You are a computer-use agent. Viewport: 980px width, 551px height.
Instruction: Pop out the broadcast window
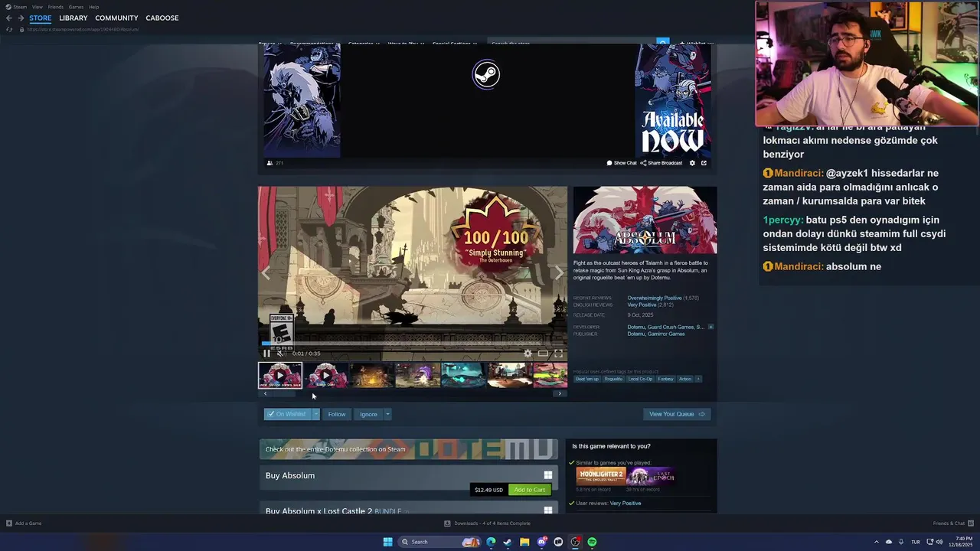tap(704, 163)
